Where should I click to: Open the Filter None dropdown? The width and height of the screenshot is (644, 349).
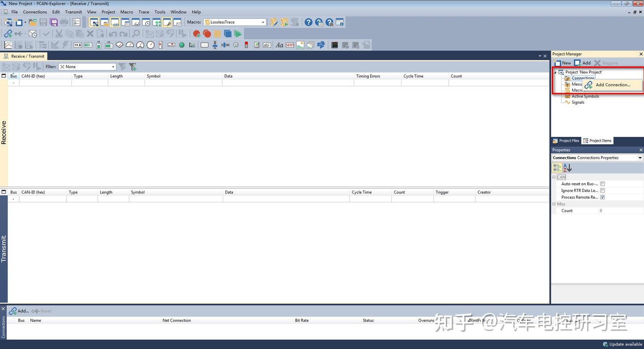pos(88,67)
